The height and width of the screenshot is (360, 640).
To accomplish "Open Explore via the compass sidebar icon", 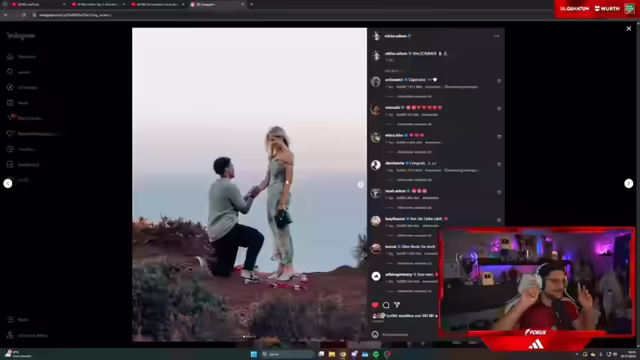I will (x=10, y=87).
